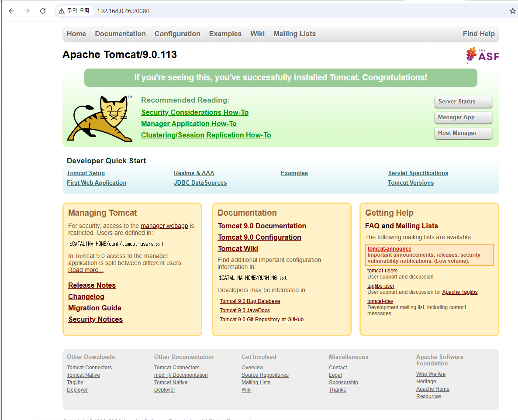518x420 pixels.
Task: Open the Realms & AAA link
Action: pyautogui.click(x=194, y=173)
